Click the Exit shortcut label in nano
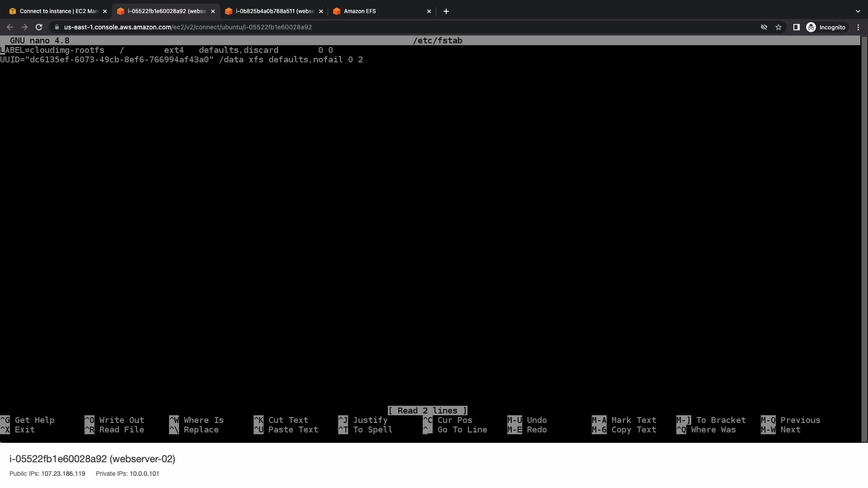868x488 pixels. [24, 430]
